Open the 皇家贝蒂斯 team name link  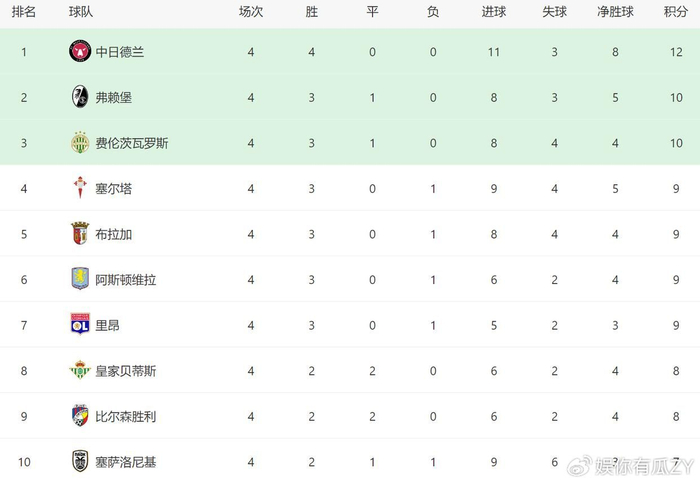pyautogui.click(x=125, y=370)
